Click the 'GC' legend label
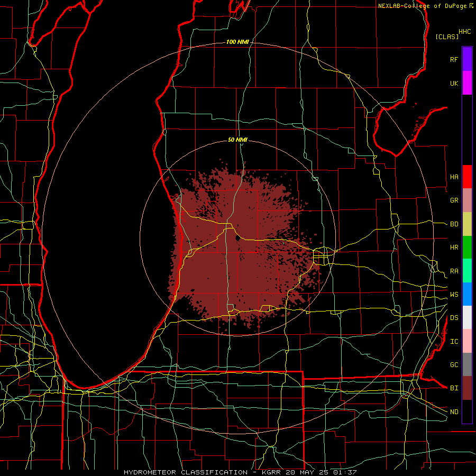Viewport: 476px width, 476px height. pos(454,365)
